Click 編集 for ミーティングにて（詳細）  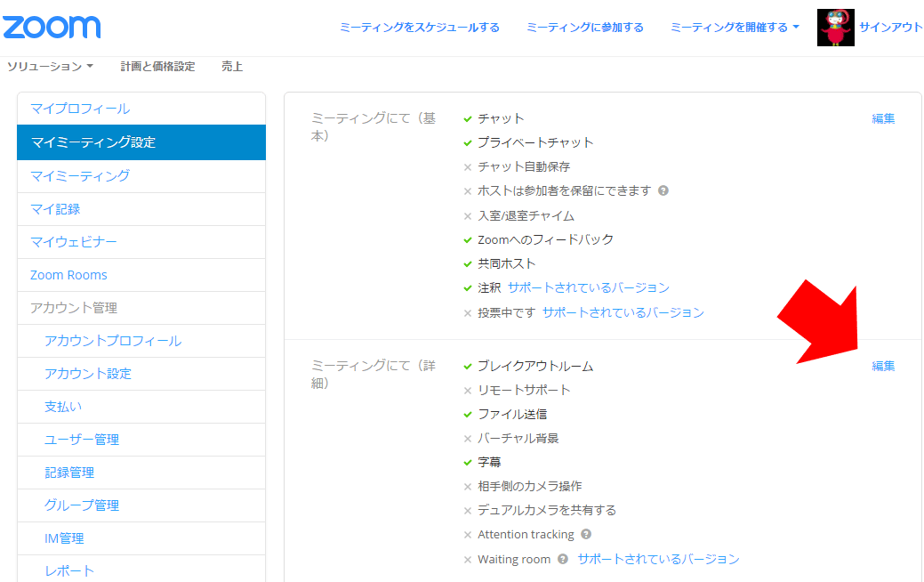(x=883, y=366)
